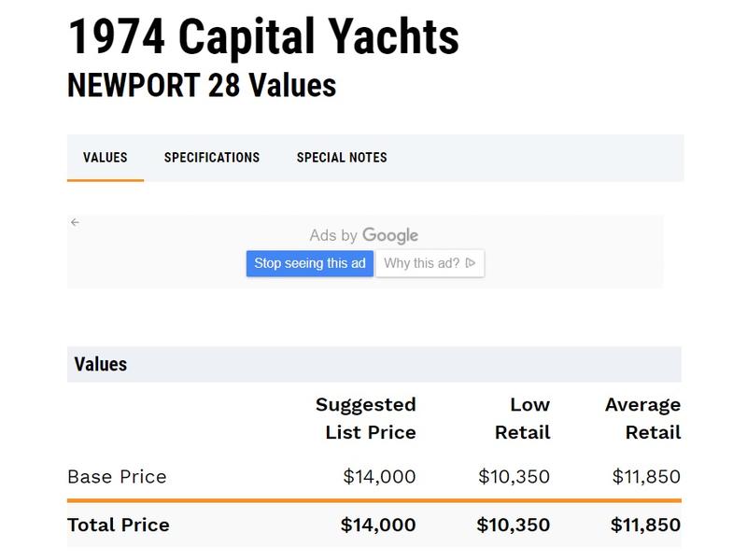Click the Values section header bar
Screen dimensions: 747x560
tap(374, 364)
